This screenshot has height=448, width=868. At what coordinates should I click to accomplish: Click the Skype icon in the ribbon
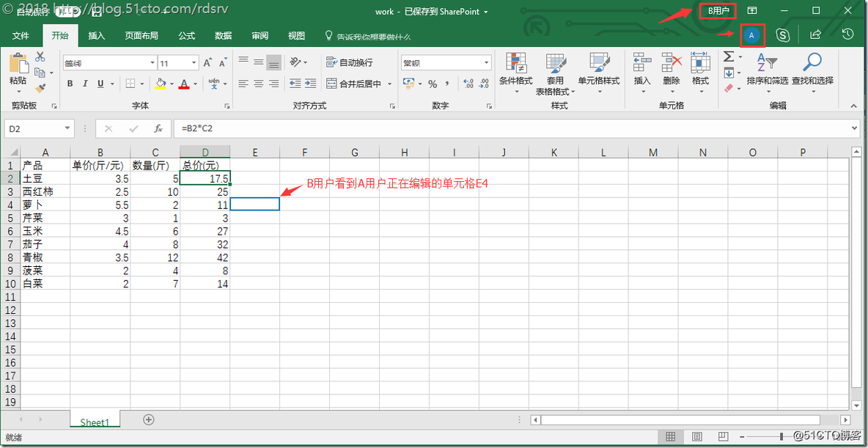(x=782, y=35)
